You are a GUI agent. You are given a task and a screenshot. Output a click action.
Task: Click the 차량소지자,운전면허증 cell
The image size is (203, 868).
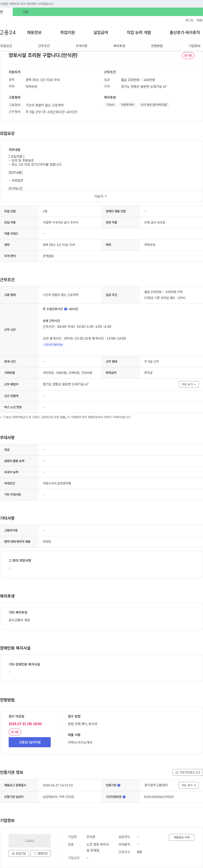pos(57,483)
